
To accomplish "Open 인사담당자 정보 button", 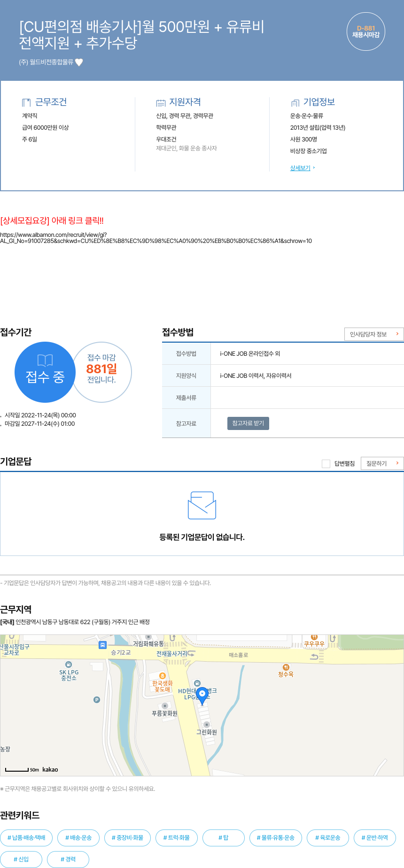I will click(374, 334).
